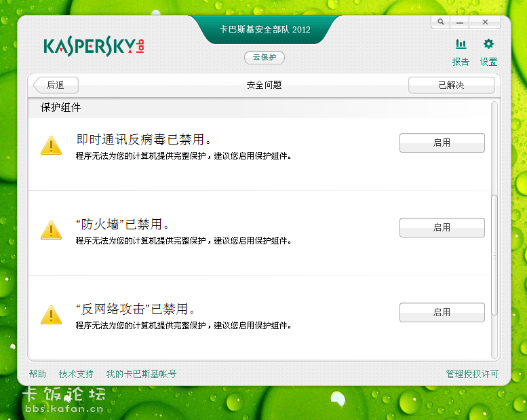Screen dimensions: 527x420
Task: Open the 技术支持 support link
Action: 76,374
